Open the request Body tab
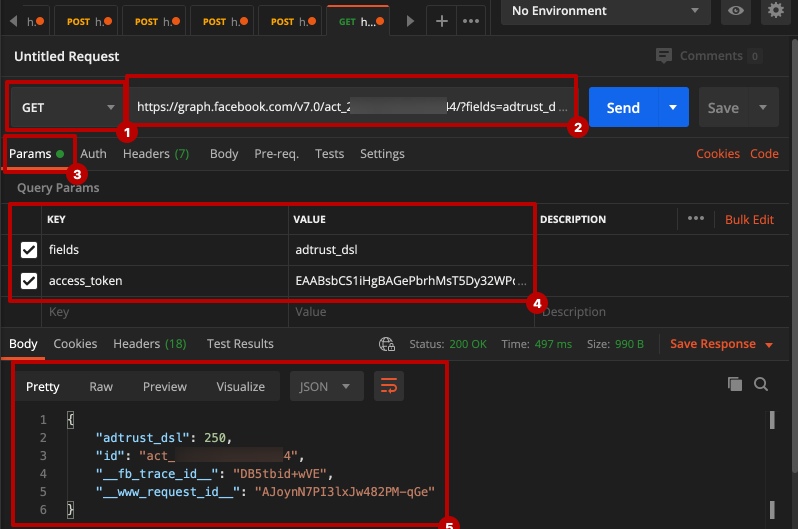The width and height of the screenshot is (798, 529). [x=224, y=154]
